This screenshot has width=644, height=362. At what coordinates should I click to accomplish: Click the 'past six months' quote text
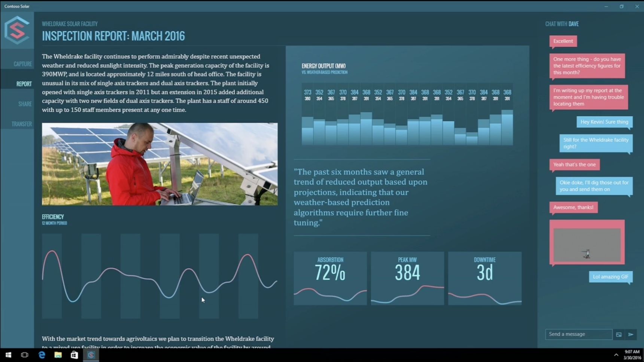coord(361,197)
